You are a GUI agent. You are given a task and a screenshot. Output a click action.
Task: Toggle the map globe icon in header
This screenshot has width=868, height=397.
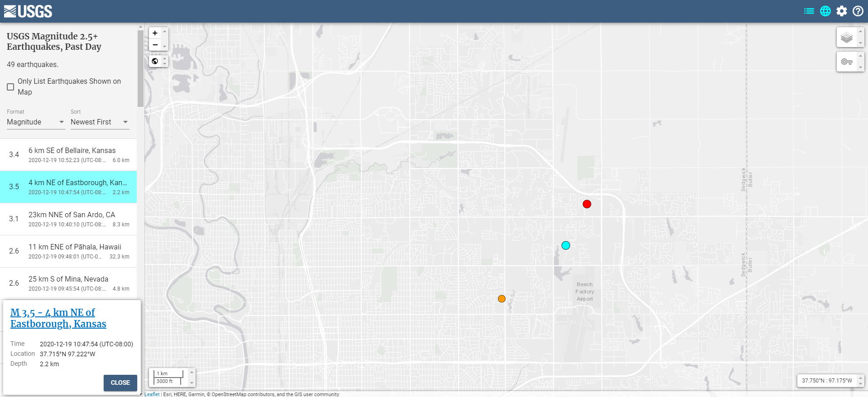[825, 11]
